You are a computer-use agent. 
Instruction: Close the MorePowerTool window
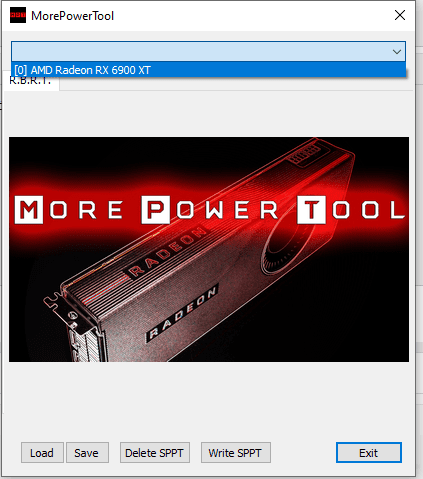pos(400,15)
